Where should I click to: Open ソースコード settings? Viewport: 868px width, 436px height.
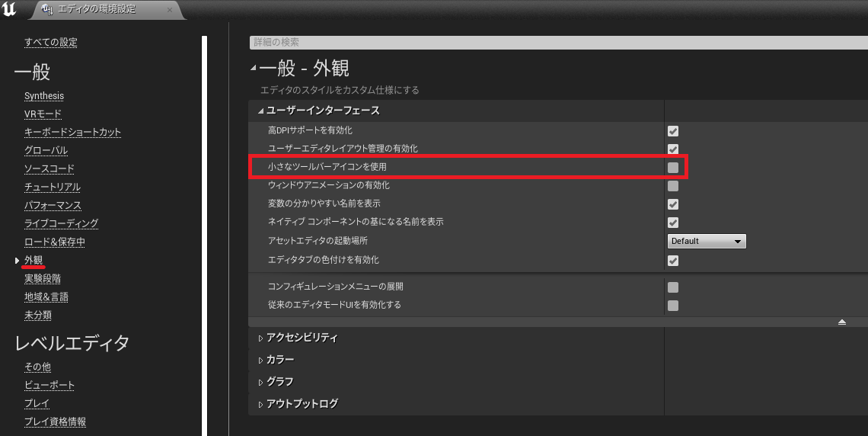tap(49, 168)
